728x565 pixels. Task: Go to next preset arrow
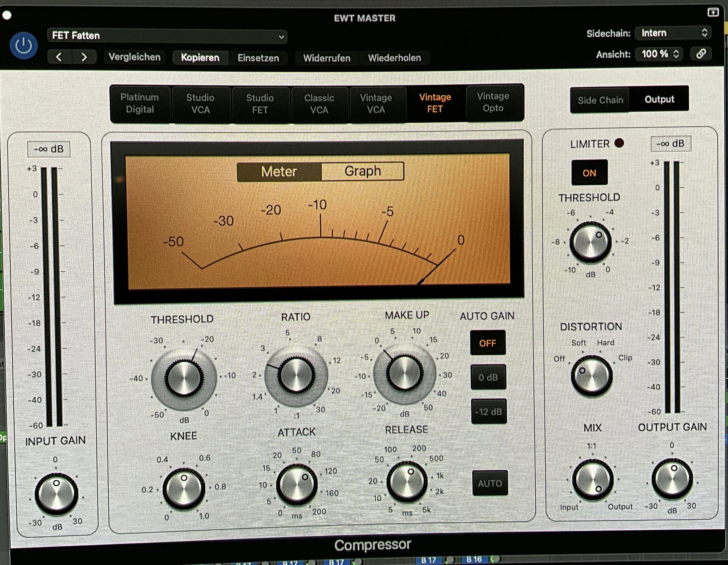click(84, 57)
